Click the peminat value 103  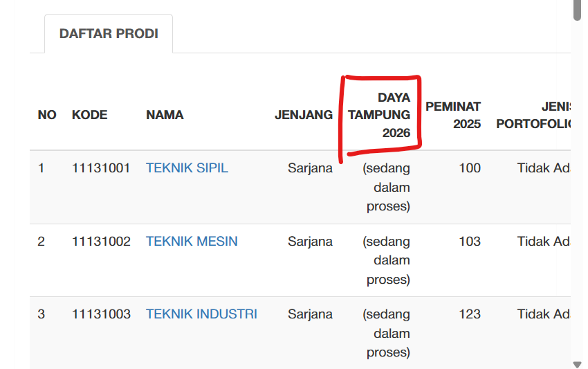point(470,241)
